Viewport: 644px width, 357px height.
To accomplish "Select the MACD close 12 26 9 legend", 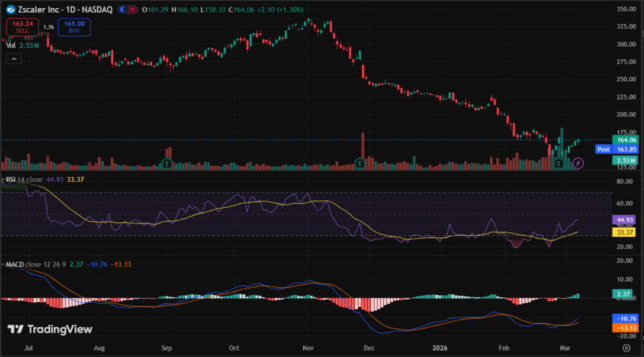I will tap(38, 264).
